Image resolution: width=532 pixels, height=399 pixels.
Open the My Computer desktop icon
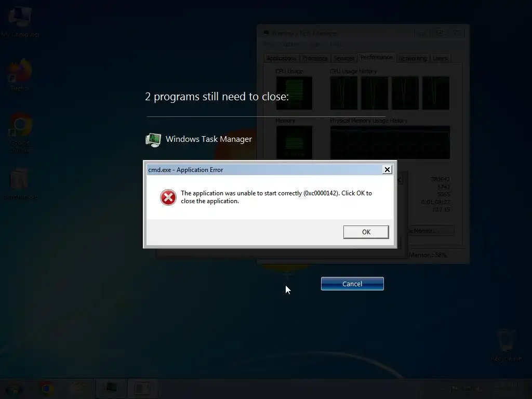20,21
